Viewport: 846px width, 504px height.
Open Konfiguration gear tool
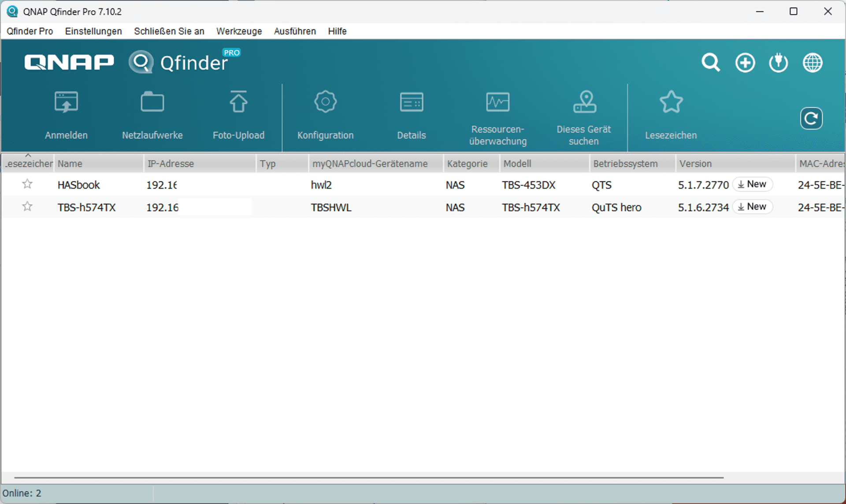325,115
